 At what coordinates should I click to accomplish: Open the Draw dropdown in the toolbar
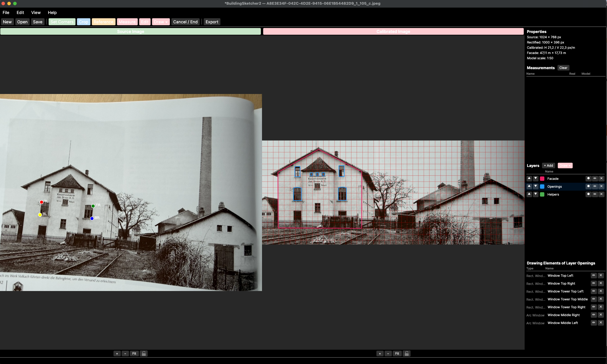[x=161, y=22]
